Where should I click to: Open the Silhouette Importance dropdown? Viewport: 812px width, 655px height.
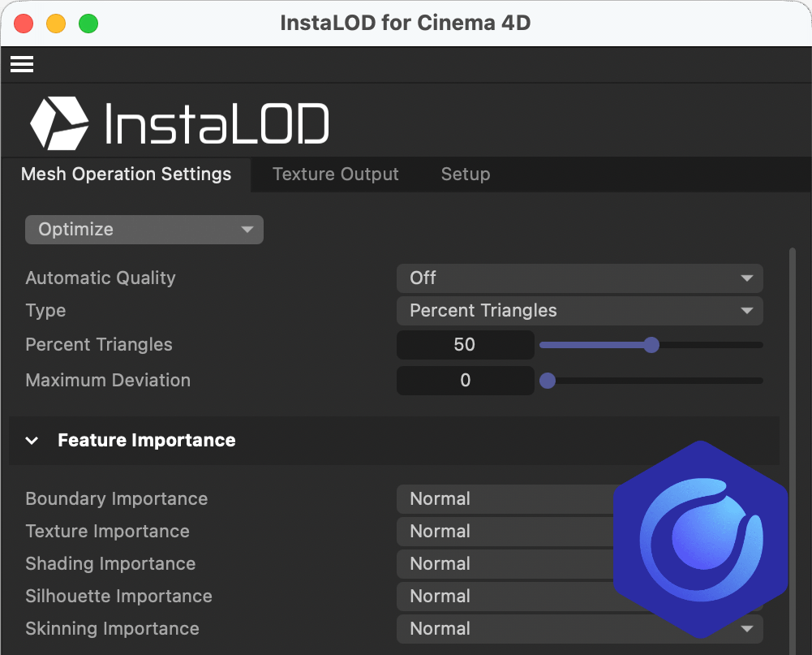tap(505, 597)
